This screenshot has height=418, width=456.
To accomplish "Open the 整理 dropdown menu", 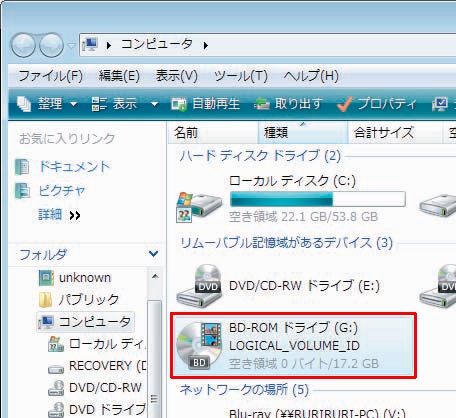I will (48, 104).
